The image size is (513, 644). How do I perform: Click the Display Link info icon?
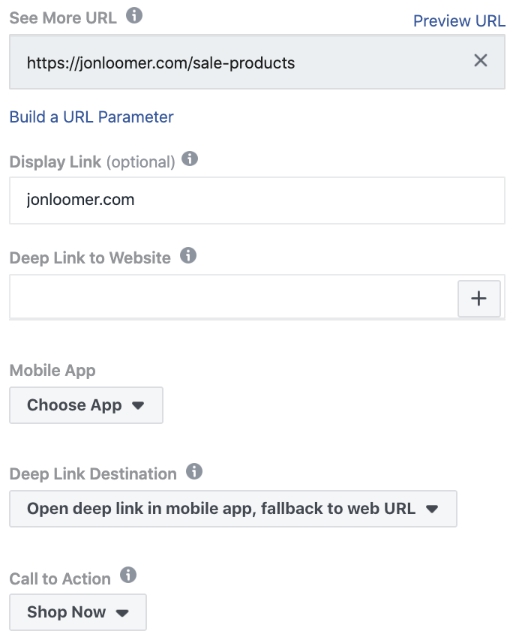[x=189, y=159]
